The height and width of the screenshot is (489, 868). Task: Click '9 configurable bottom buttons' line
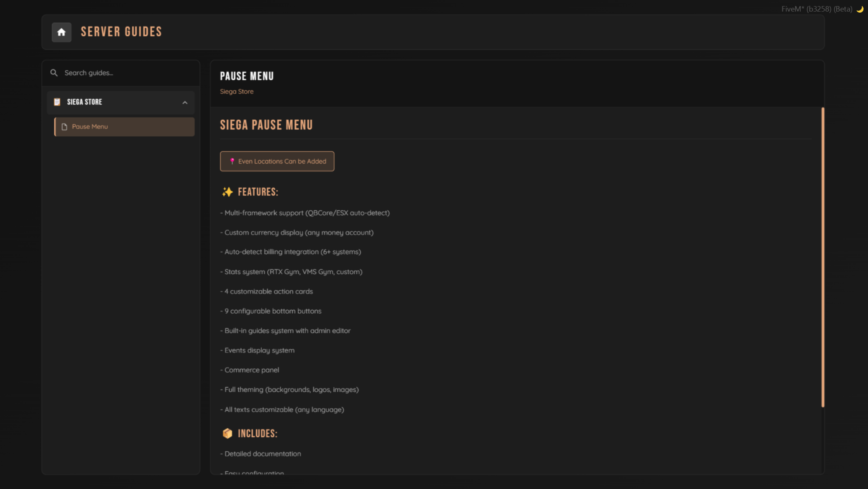(271, 311)
